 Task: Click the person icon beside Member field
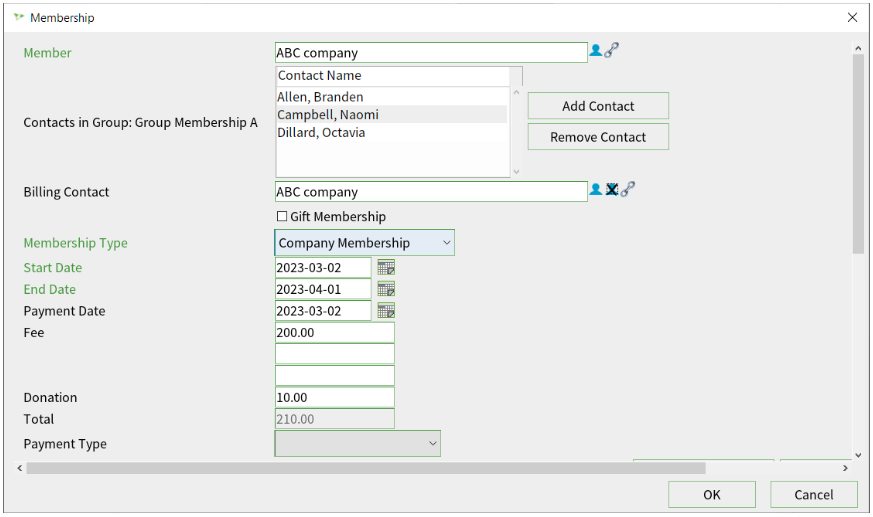[595, 51]
